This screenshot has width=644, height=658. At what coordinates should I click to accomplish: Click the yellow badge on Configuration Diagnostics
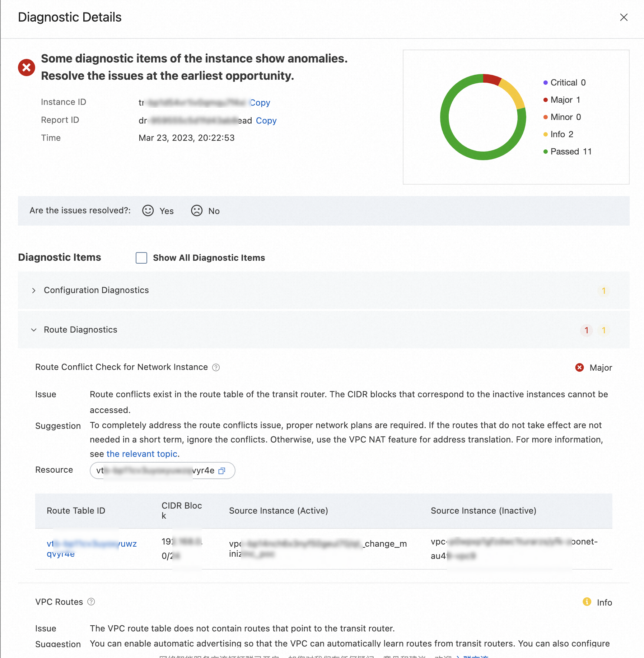click(603, 291)
